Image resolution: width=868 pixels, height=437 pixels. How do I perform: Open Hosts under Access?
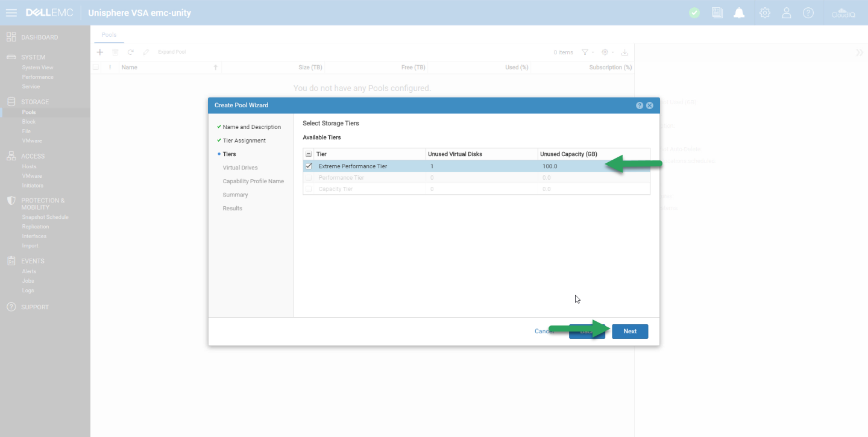pos(29,166)
